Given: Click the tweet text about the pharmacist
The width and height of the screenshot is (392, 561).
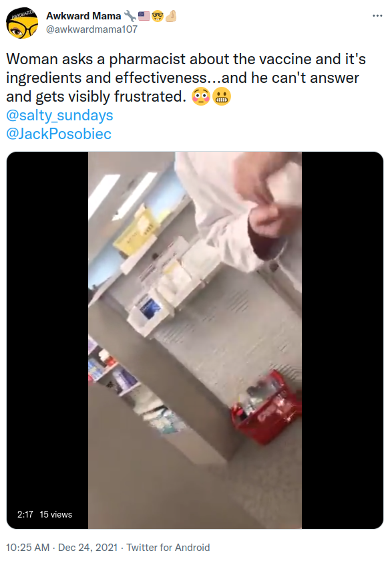Looking at the screenshot, I should tap(186, 78).
